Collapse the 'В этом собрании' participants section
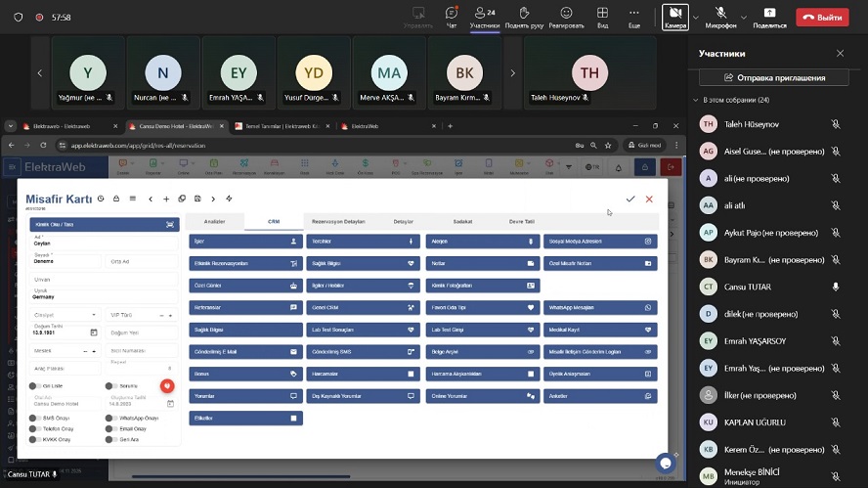Image resolution: width=868 pixels, height=488 pixels. [696, 100]
